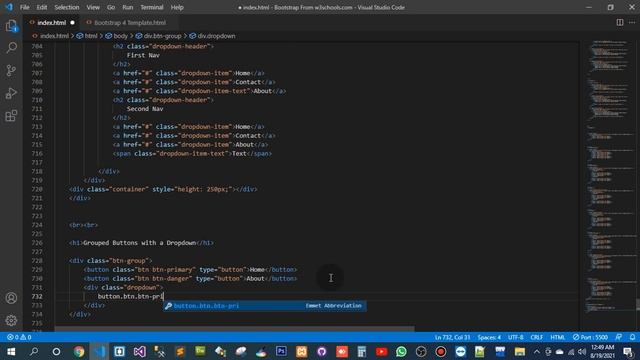The height and width of the screenshot is (360, 640).
Task: Open the Accounts menu icon
Action: tap(11, 298)
